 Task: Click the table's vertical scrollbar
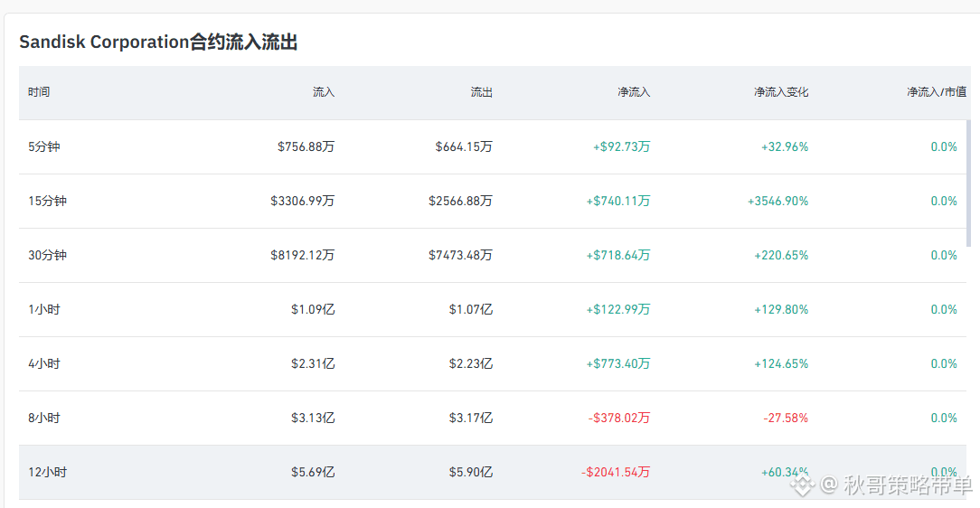(969, 183)
